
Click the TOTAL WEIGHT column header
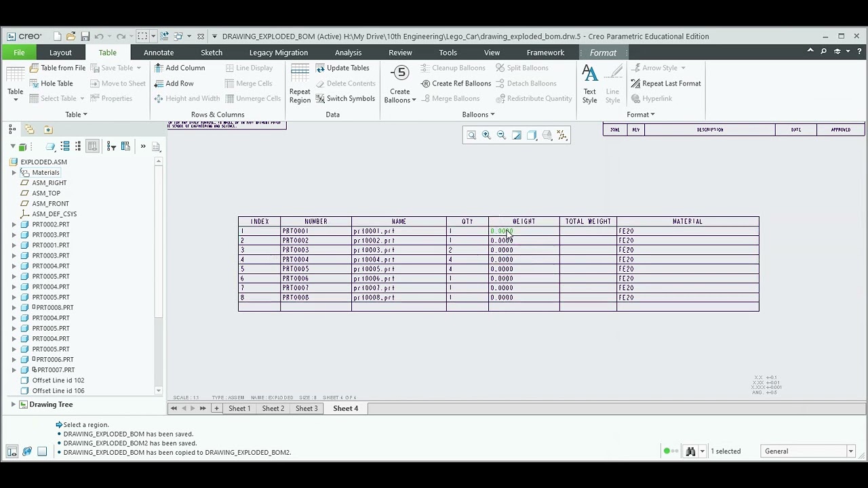(x=588, y=222)
